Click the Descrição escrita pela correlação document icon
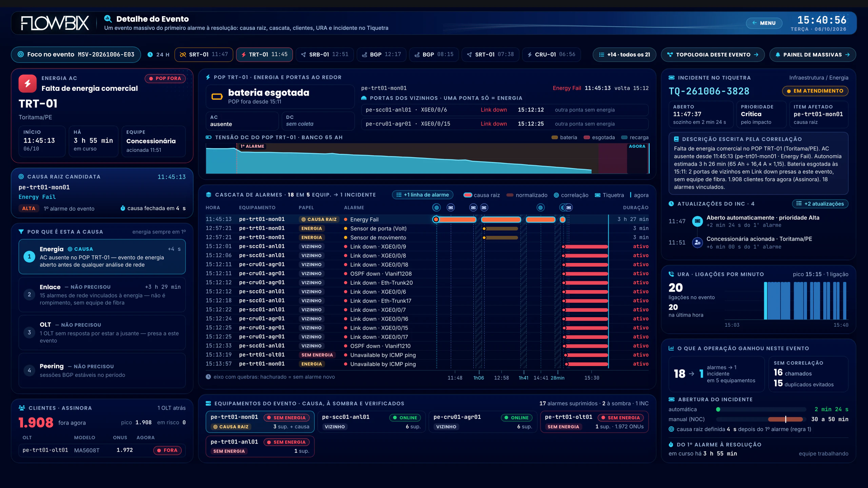Viewport: 868px width, 488px height. click(676, 139)
